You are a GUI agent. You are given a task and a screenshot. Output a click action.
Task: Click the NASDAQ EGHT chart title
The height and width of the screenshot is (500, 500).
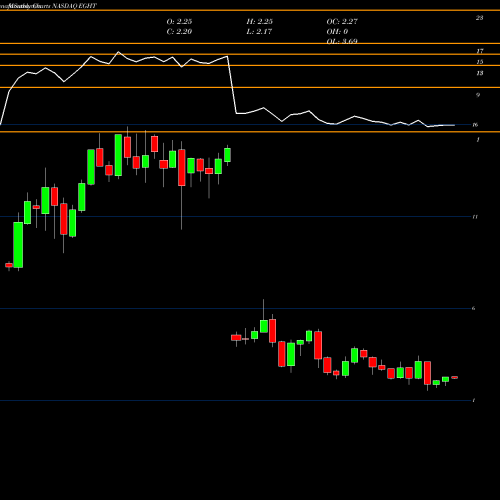click(74, 6)
